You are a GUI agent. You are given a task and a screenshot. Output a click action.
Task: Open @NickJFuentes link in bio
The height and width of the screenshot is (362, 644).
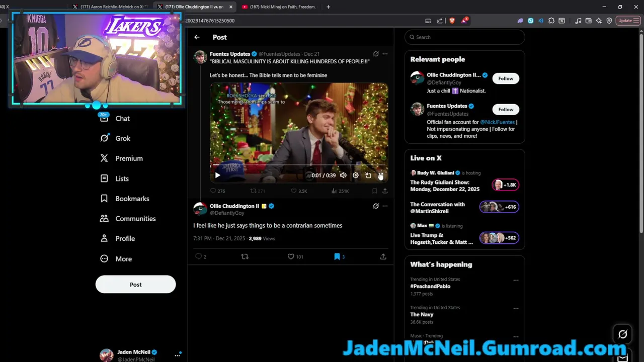(497, 122)
